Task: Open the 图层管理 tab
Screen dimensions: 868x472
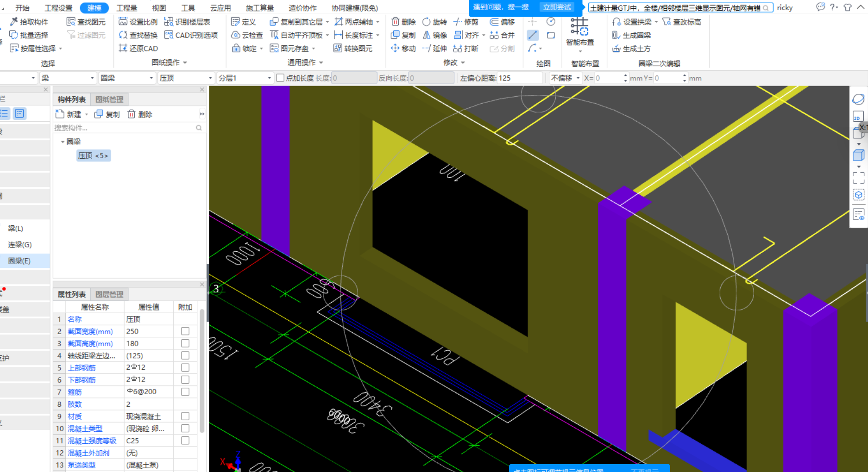Action: coord(109,294)
